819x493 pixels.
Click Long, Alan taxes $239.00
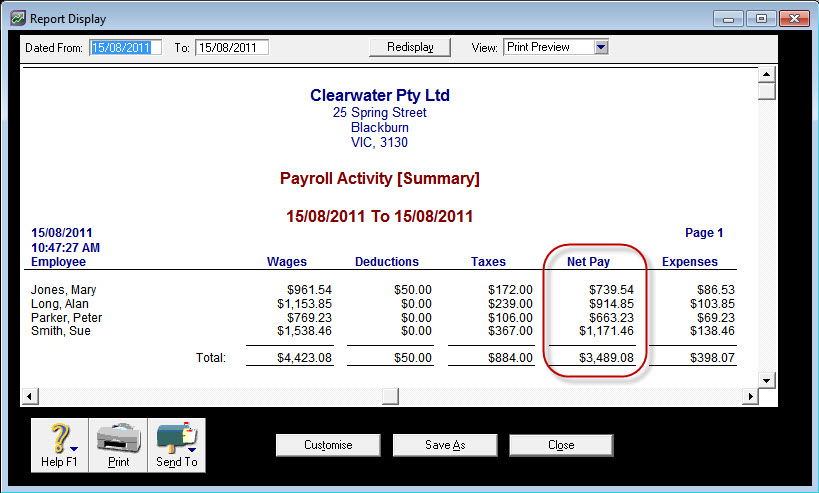coord(510,304)
